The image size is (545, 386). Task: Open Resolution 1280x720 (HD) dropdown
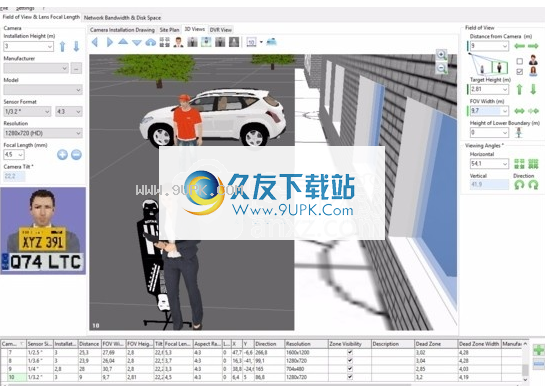pyautogui.click(x=78, y=133)
